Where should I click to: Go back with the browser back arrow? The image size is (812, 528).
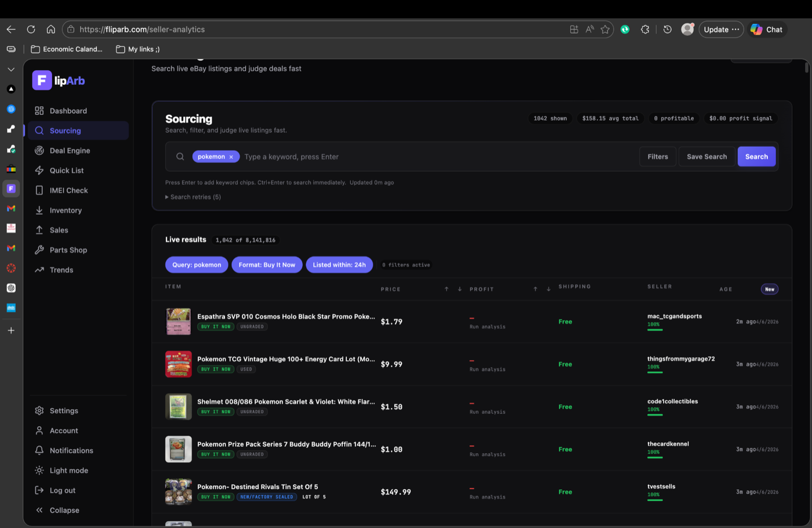[x=11, y=30]
